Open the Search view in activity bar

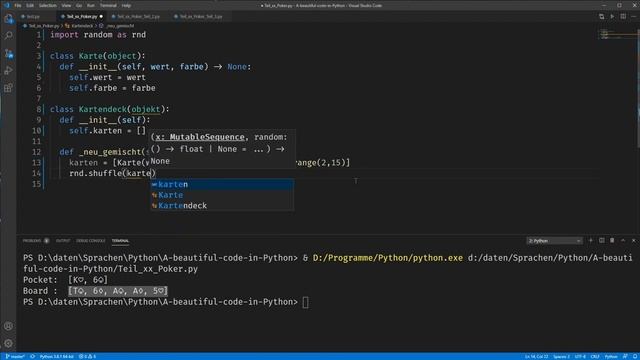pyautogui.click(x=8, y=36)
